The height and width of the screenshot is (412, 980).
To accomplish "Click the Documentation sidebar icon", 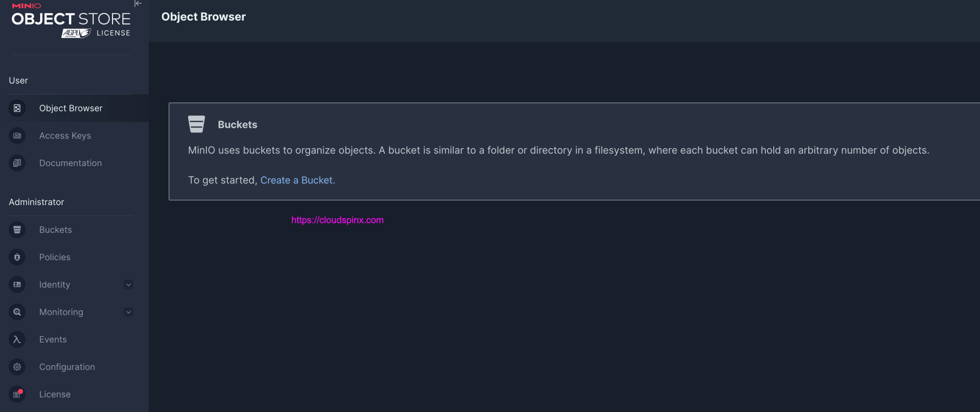I will (x=17, y=163).
